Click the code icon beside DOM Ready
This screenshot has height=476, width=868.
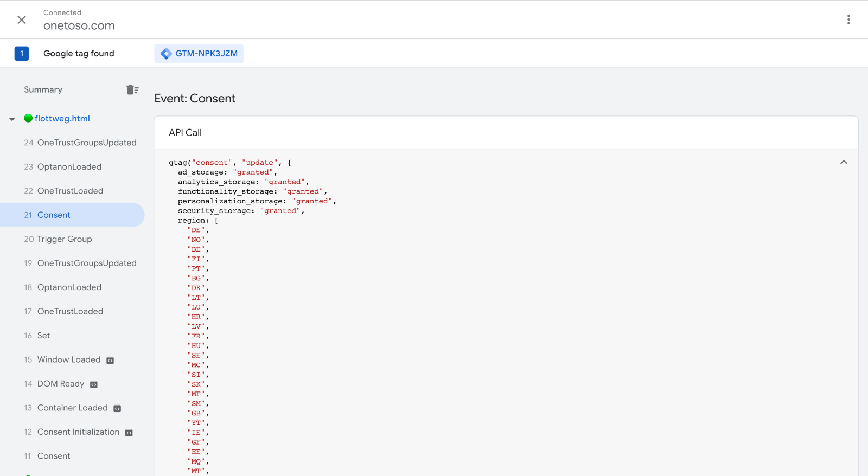pos(94,384)
